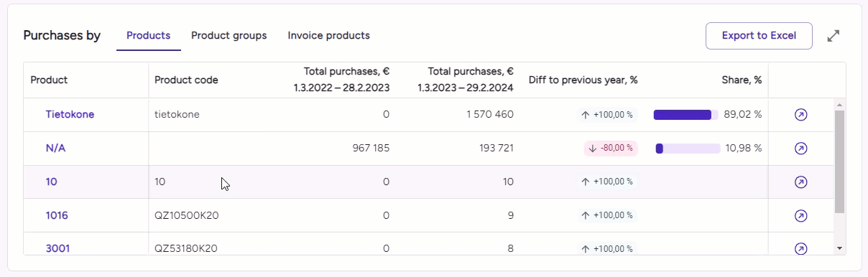Open details arrow icon for product 1016 row
Viewport: 868px width, 277px height.
(800, 215)
